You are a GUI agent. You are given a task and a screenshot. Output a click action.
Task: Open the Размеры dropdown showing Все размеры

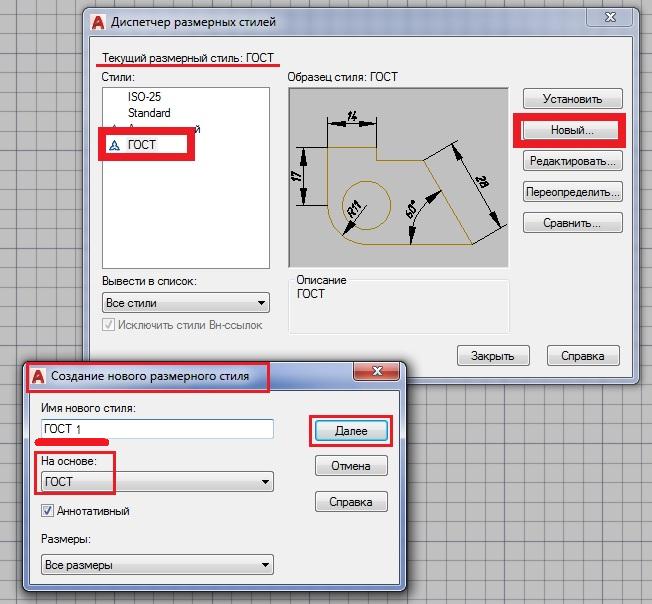click(156, 565)
